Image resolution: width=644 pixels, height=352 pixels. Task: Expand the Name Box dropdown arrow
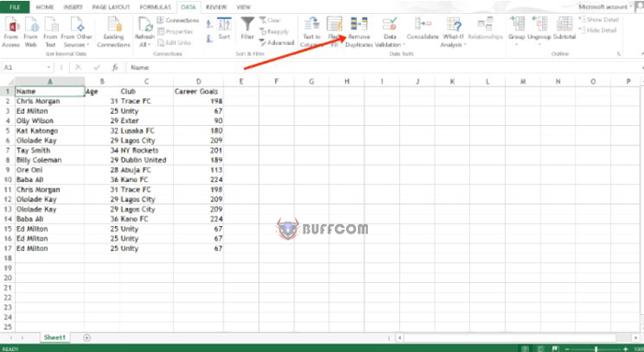coord(49,67)
